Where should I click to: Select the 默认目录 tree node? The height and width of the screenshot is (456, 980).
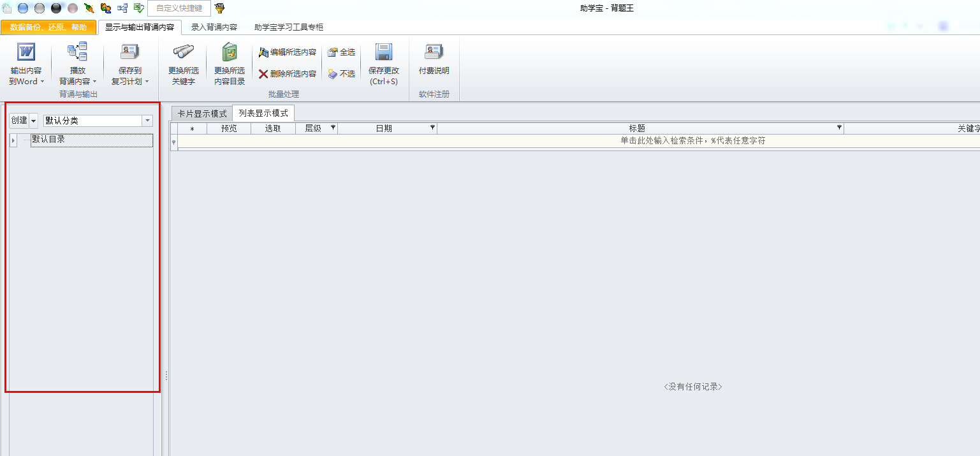[48, 139]
